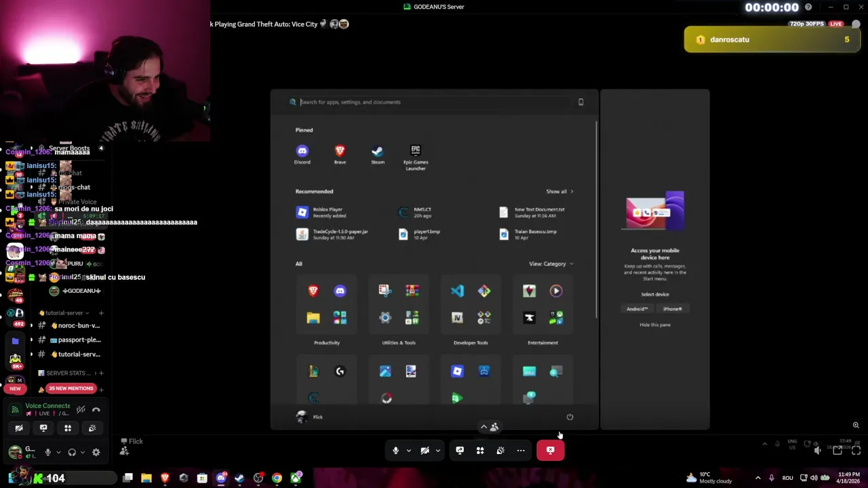Open soundboard button in Discord voice panel

[92, 428]
